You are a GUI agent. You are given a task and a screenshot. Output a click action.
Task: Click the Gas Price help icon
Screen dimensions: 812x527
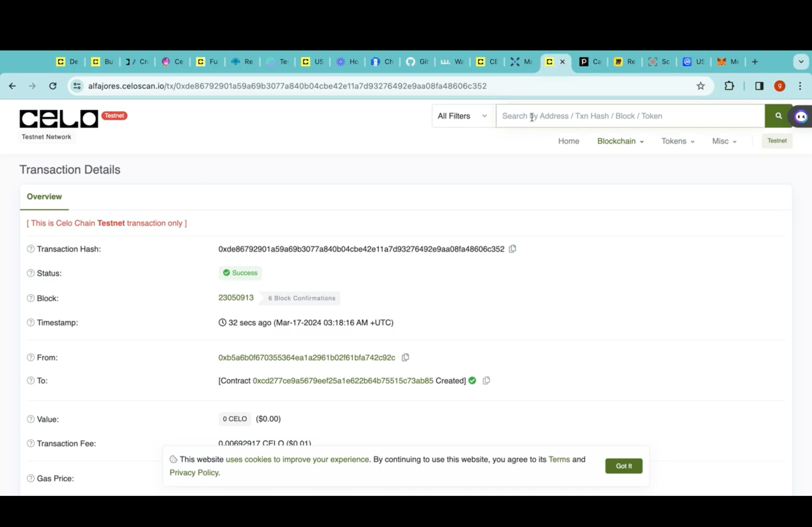pyautogui.click(x=31, y=478)
